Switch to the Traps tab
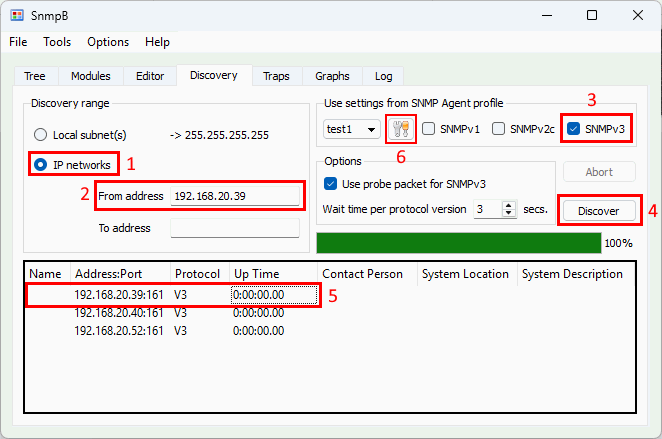The image size is (662, 439). coord(276,76)
